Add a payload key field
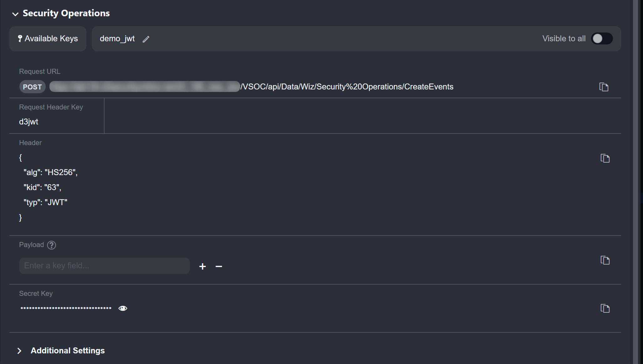 tap(203, 266)
